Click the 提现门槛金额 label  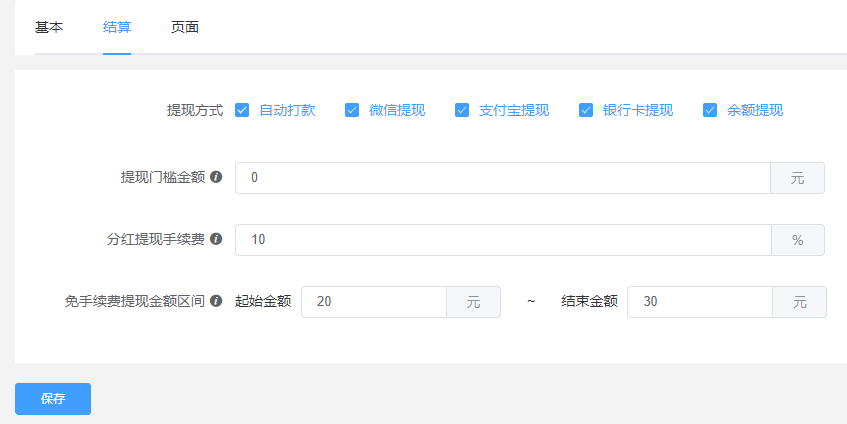tap(163, 178)
